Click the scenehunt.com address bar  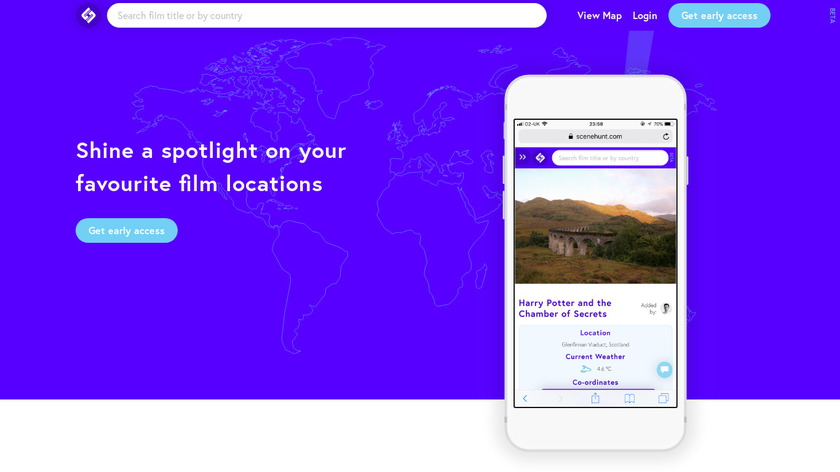click(595, 137)
